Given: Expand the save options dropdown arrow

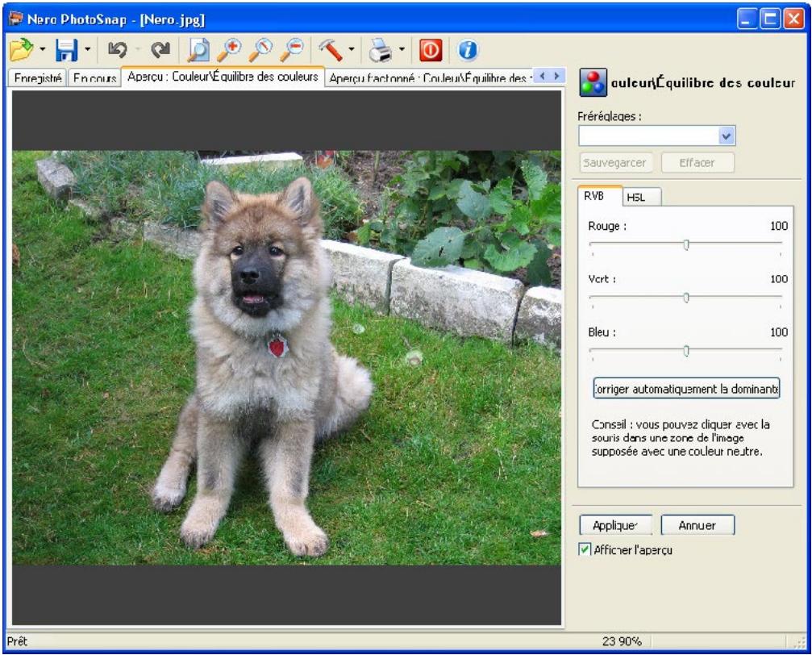Looking at the screenshot, I should pos(88,50).
